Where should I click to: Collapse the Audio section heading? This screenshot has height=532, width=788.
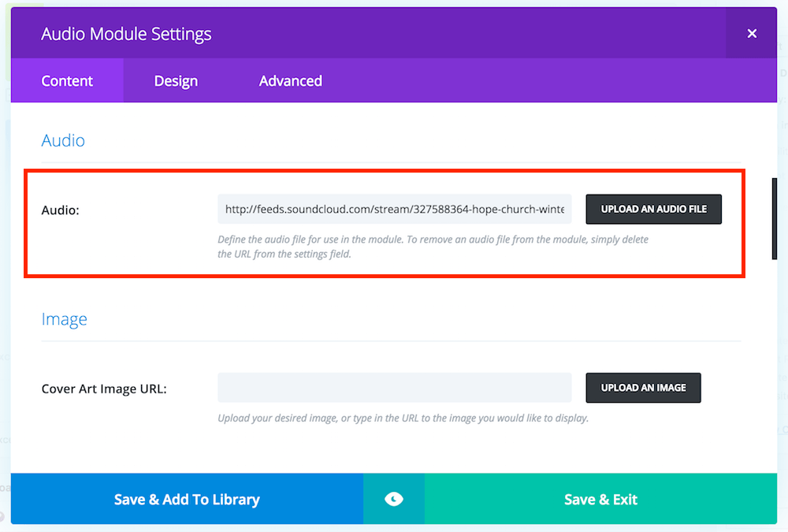(63, 140)
